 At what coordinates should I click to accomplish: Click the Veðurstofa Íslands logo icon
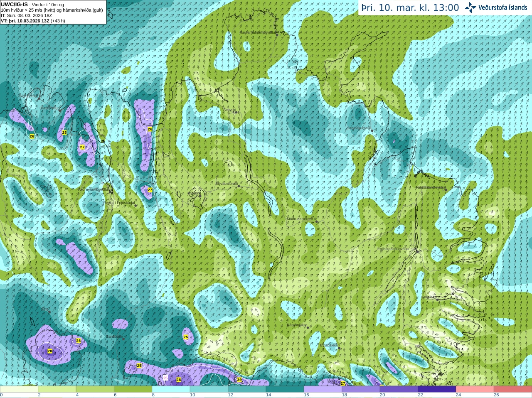[x=470, y=7]
